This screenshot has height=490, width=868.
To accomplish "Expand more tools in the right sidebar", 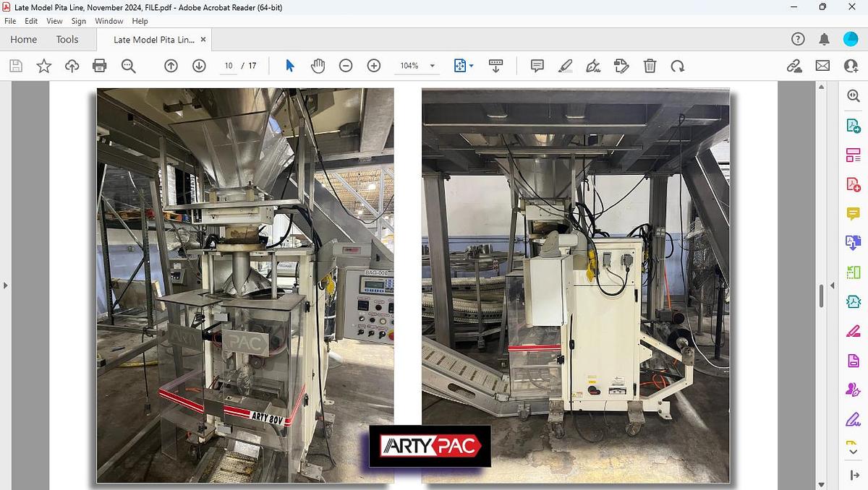I will click(852, 450).
